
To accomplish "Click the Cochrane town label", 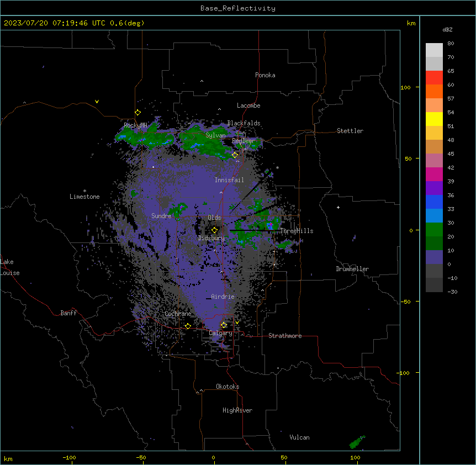I will coord(178,314).
